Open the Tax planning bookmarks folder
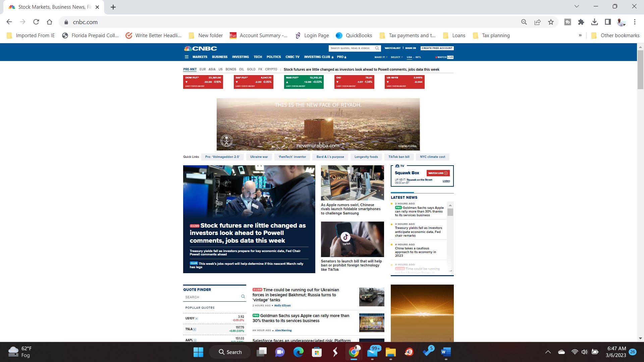 coord(491,35)
